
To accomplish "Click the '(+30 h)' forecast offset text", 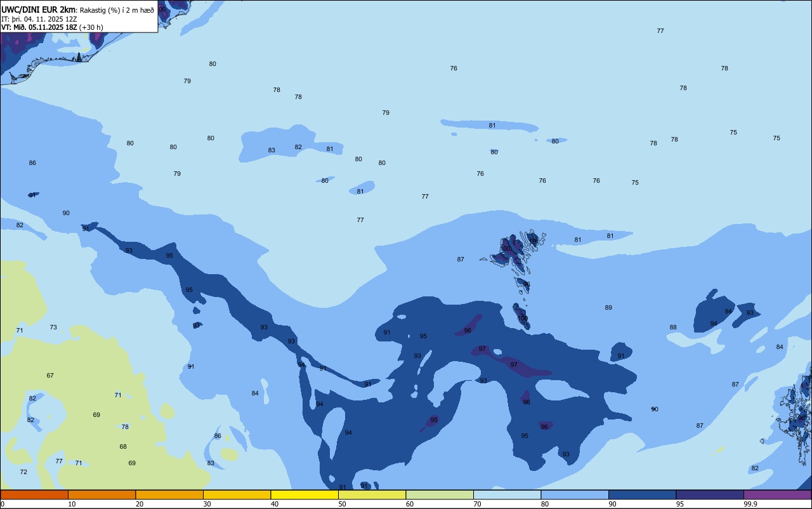I will coord(91,27).
